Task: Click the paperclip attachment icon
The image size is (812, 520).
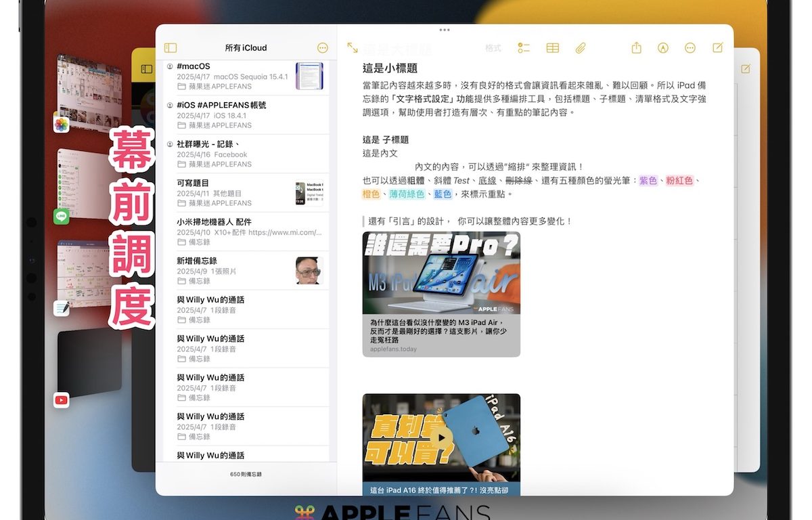Action: (581, 48)
